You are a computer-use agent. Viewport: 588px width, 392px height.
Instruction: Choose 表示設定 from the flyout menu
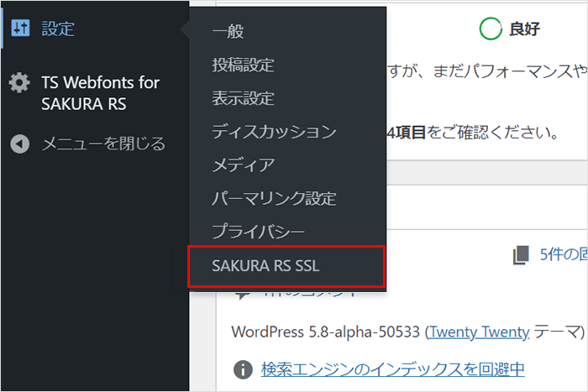[243, 98]
